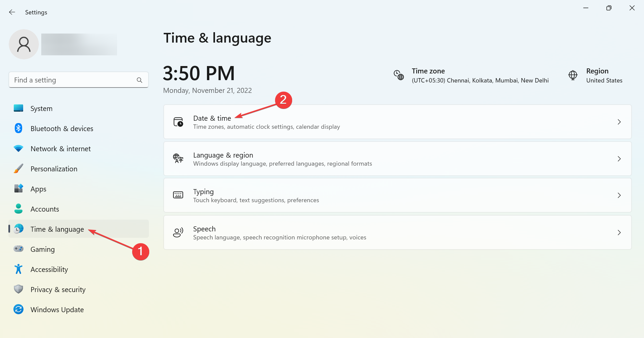Click the search magnifier icon
The height and width of the screenshot is (338, 644).
pos(140,80)
